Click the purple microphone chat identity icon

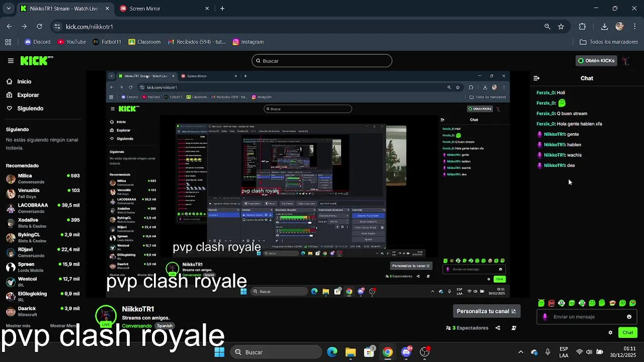[x=545, y=317]
